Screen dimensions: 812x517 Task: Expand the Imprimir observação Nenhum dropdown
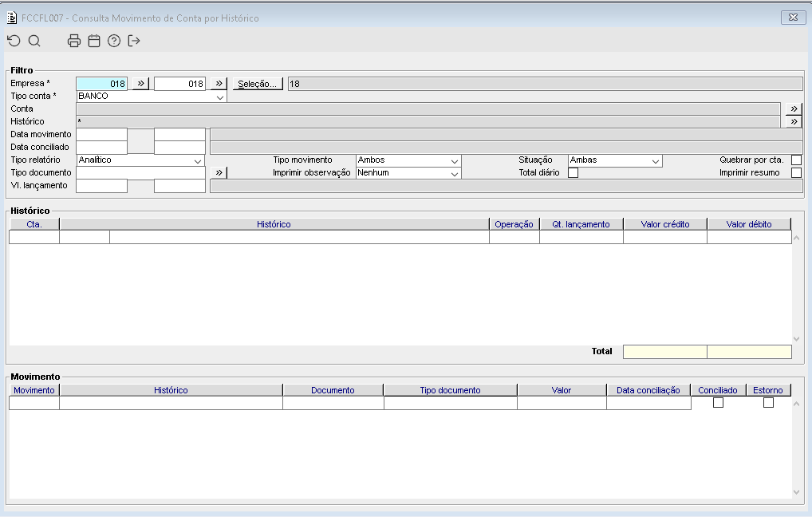coord(454,174)
